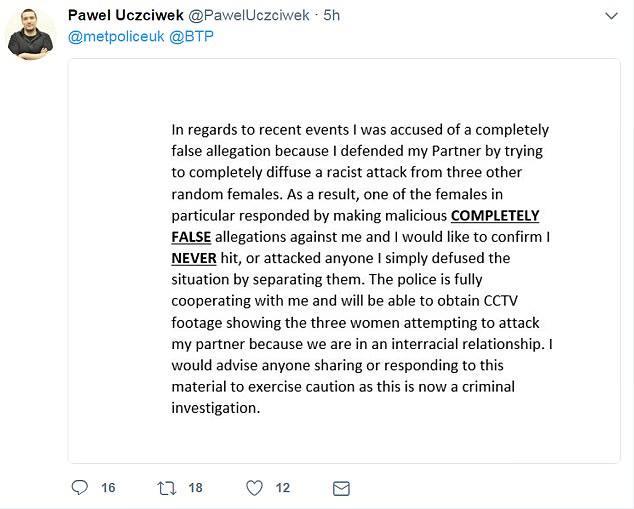This screenshot has height=509, width=634.
Task: Click the likes count 12
Action: (282, 488)
